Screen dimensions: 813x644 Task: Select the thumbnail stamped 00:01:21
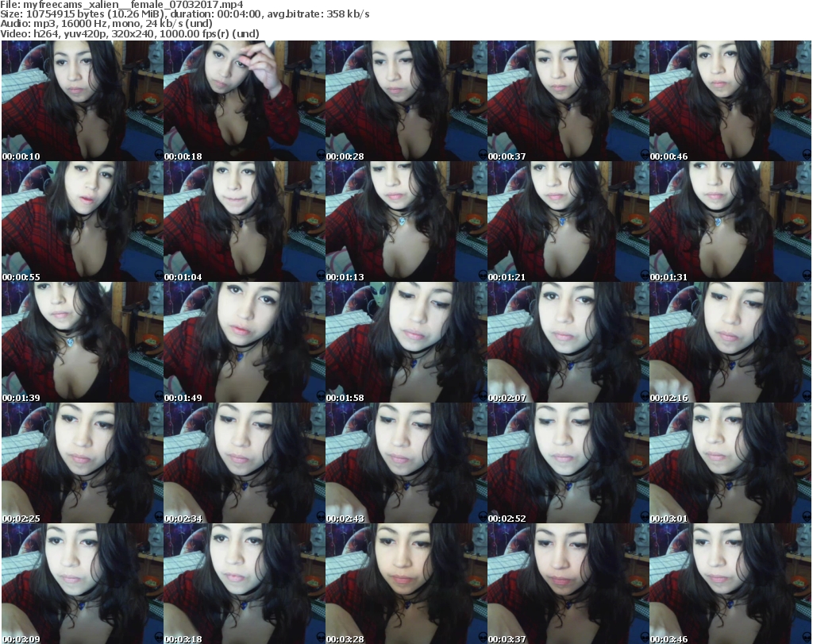(568, 222)
